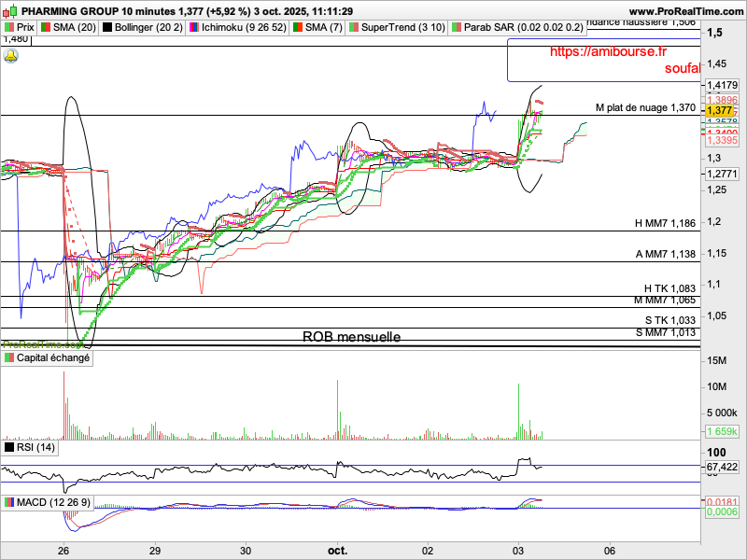Open the https://amibourse.fr link
The image size is (747, 560).
point(609,51)
